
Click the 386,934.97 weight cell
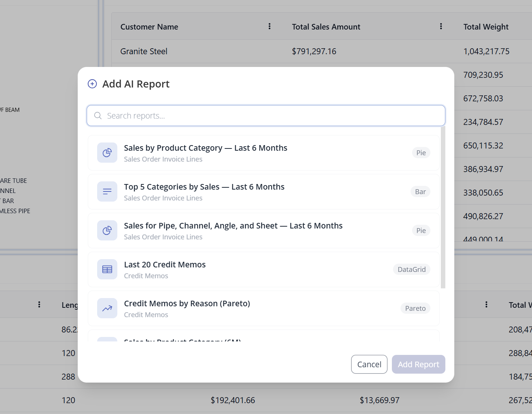(483, 169)
